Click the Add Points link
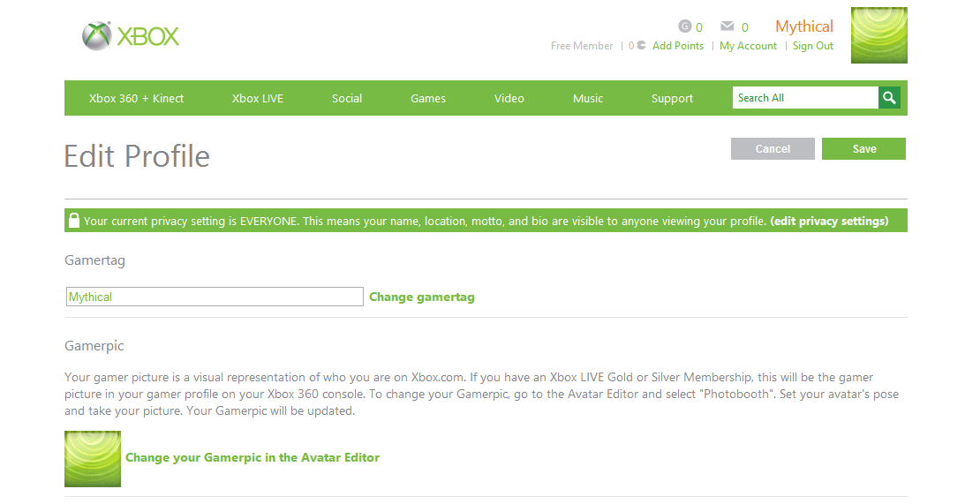This screenshot has width=980, height=504. 678,46
